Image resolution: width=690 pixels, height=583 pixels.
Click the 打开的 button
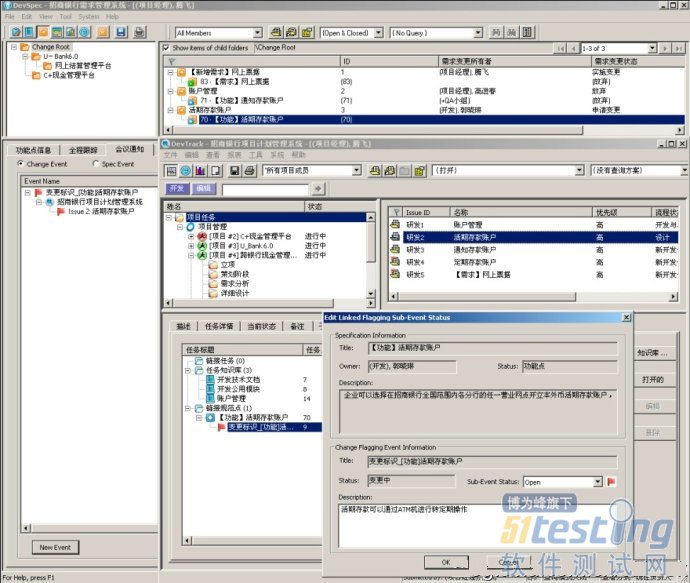653,379
